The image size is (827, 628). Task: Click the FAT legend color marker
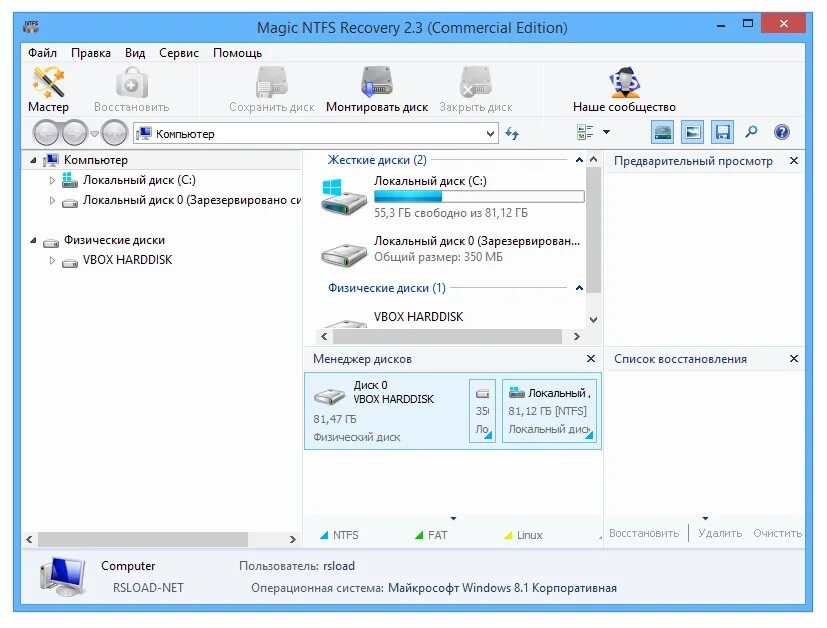[x=419, y=535]
